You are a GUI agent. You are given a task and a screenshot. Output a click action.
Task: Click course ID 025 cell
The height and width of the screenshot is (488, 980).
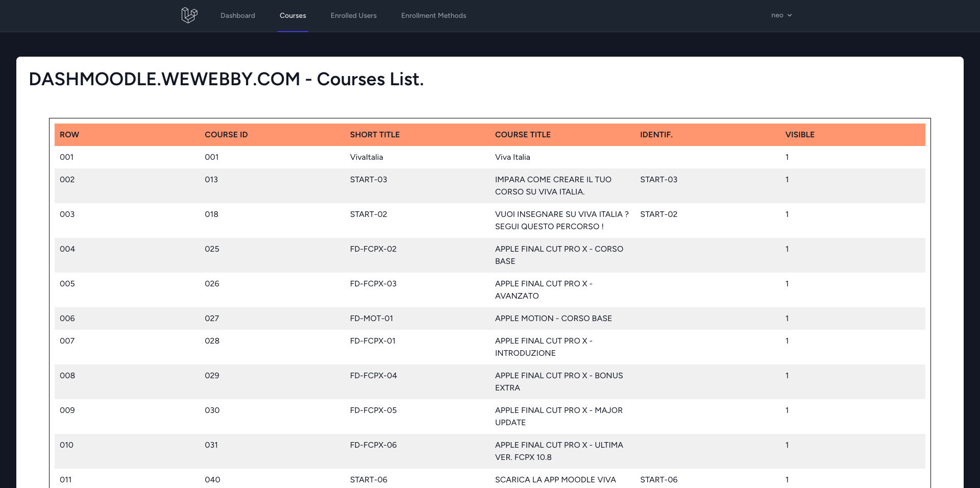[x=212, y=249]
